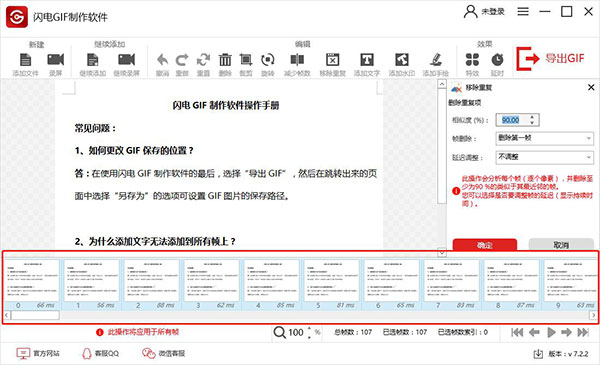600x365 pixels.
Task: Play the GIF preview
Action: [x=551, y=332]
